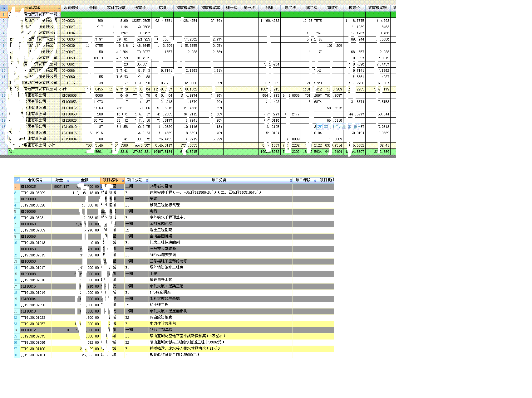Click cell JJ19130107104
Image resolution: width=532 pixels, height=398 pixels.
pos(36,355)
